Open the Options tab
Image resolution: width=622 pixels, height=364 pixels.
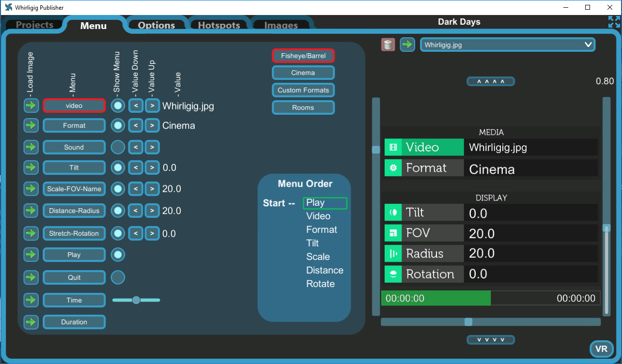(x=156, y=25)
